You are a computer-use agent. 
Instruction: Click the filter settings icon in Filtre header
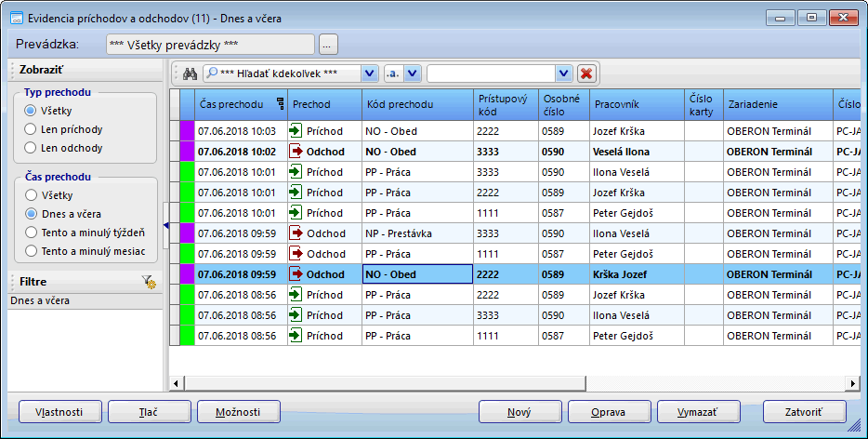click(149, 281)
